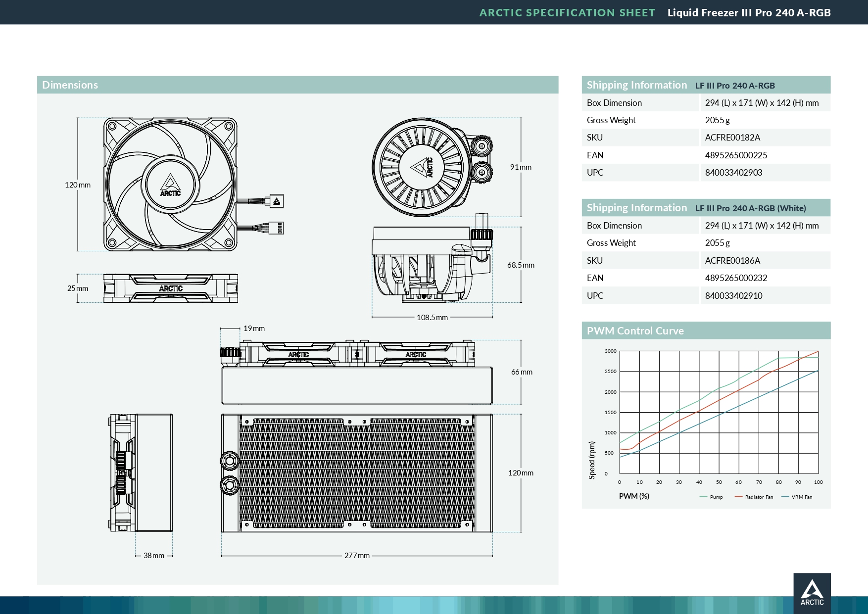Screen dimensions: 868x614
Task: Click the PWM (%) axis label
Action: (x=634, y=496)
